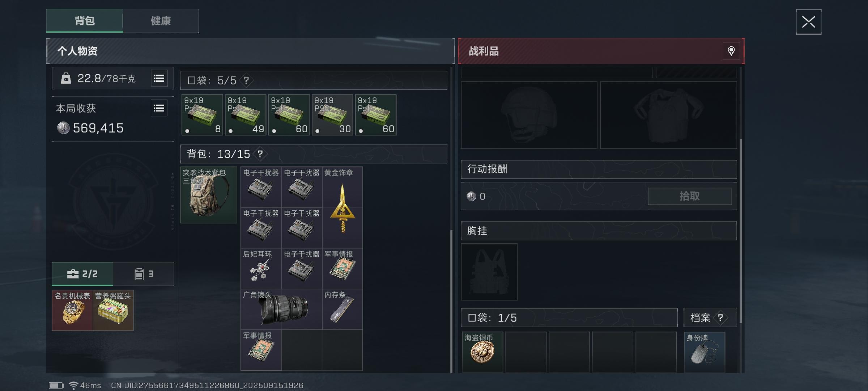
Task: Click the 内存条 memory stick item
Action: [342, 309]
